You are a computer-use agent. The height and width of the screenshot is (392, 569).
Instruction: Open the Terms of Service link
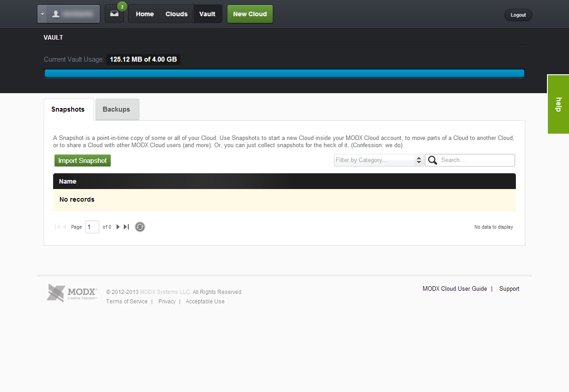(127, 302)
